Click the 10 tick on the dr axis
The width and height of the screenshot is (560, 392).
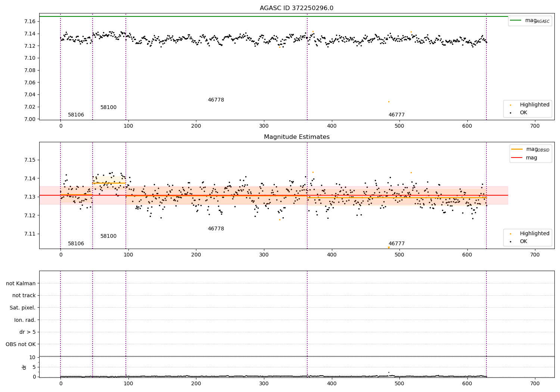click(32, 358)
